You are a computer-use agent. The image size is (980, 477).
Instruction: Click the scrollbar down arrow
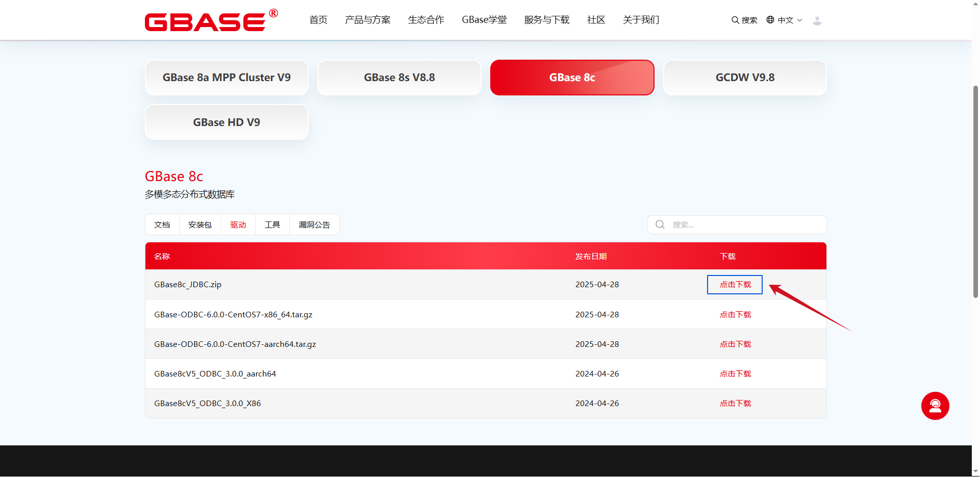coord(975,472)
